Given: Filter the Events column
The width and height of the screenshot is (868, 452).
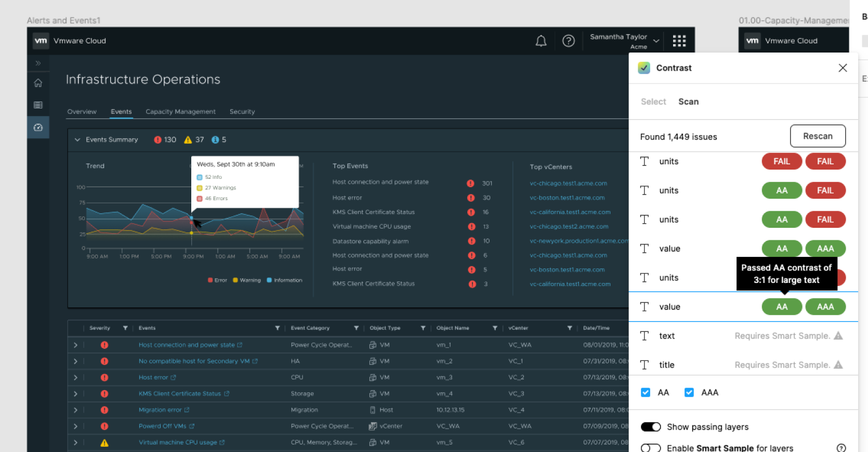Looking at the screenshot, I should (x=278, y=328).
